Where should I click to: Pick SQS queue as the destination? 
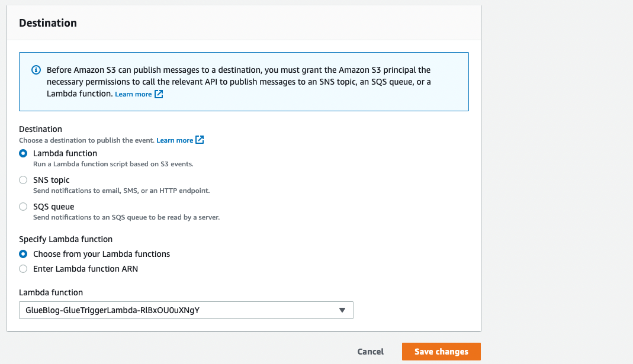[23, 207]
